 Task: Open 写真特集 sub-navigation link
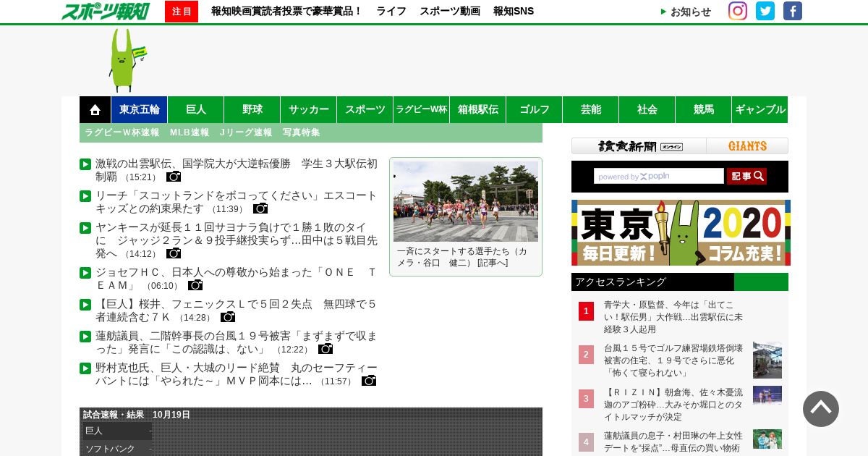tap(301, 132)
